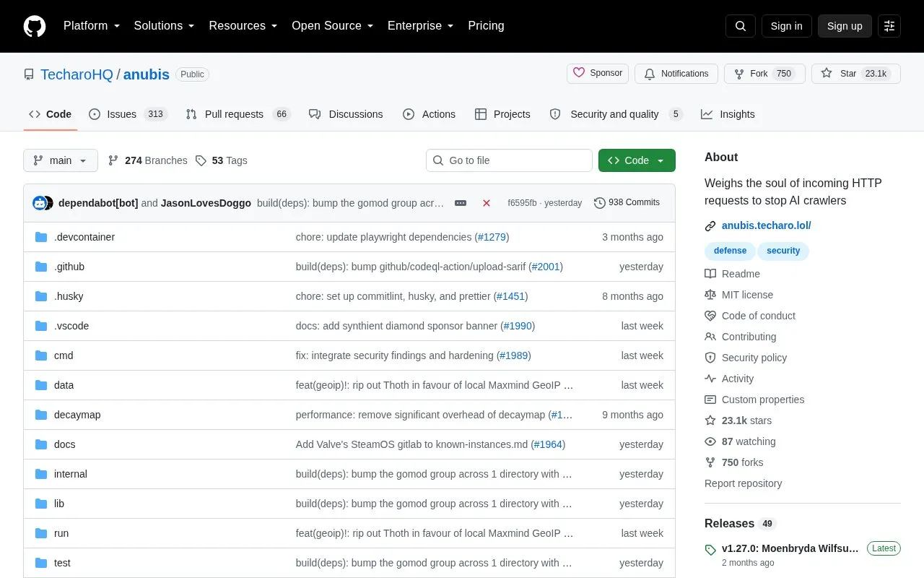Open the main branch selector dropdown
924x578 pixels.
coord(61,160)
